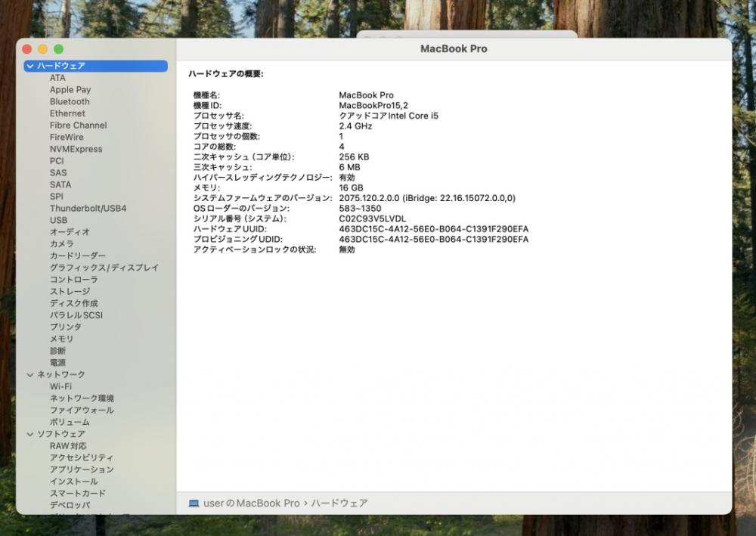Collapse the ネットワーク section chevron
The image size is (756, 536).
pyautogui.click(x=30, y=374)
